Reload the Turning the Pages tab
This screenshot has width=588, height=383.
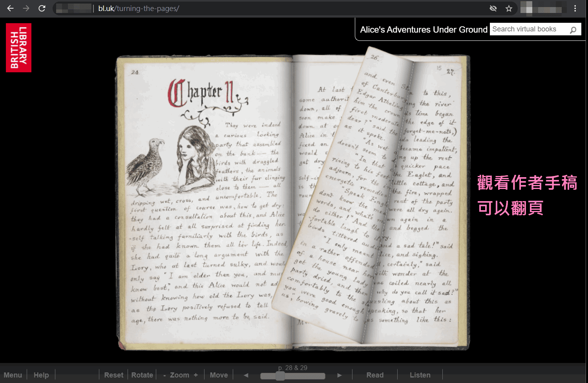click(x=42, y=8)
